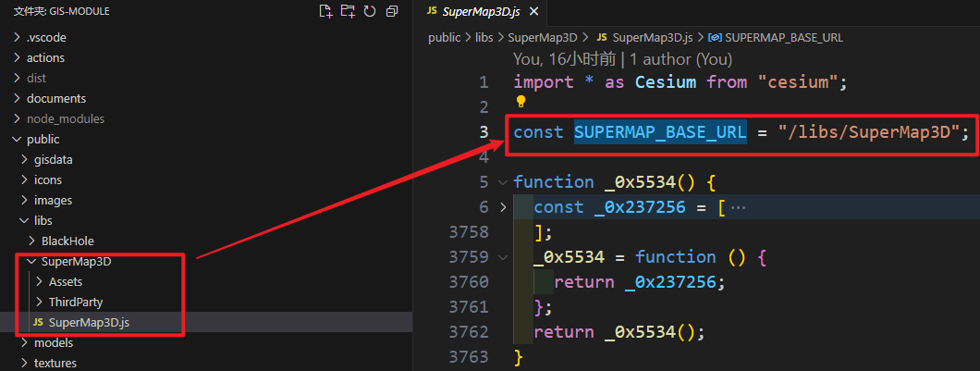Click the "/libs/SuperMap3D" string literal
This screenshot has height=371, width=980.
[x=868, y=132]
